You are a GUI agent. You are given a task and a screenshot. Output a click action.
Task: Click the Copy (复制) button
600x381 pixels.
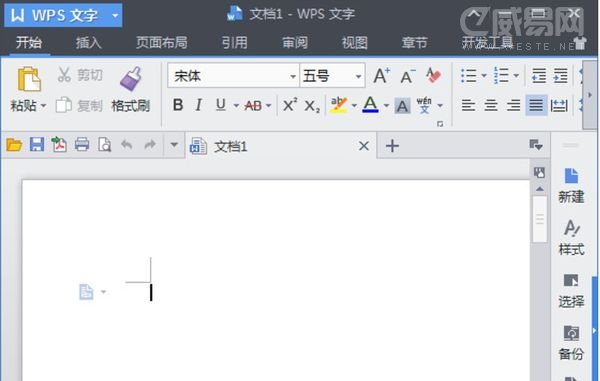tap(79, 105)
